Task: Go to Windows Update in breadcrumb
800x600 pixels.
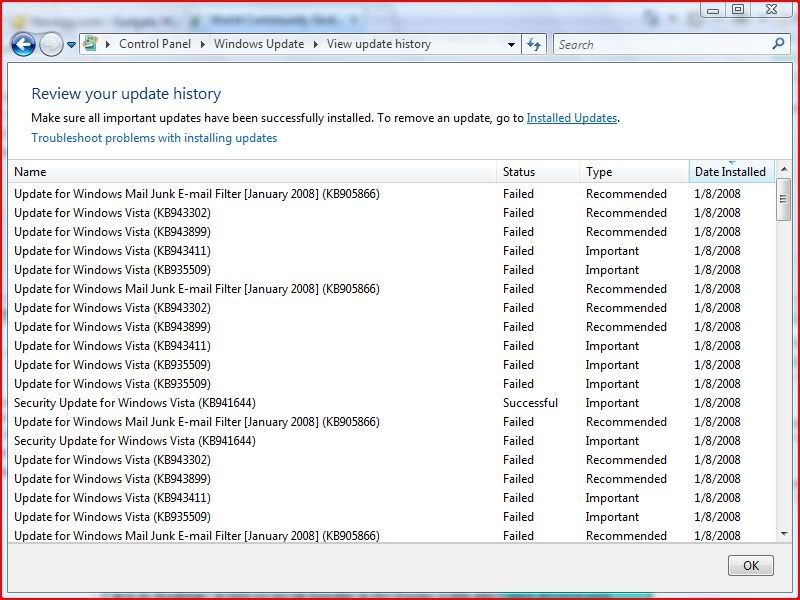Action: click(260, 44)
